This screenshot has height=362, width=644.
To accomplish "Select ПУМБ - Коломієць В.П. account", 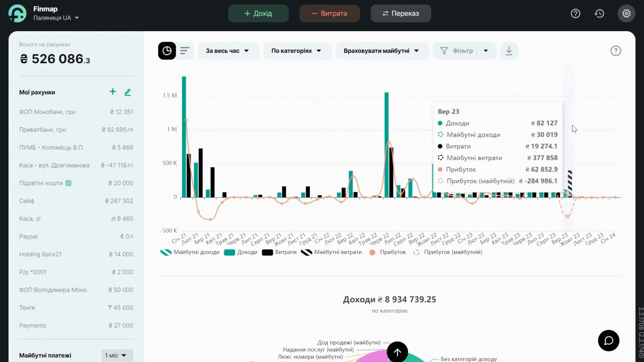I will [x=76, y=147].
